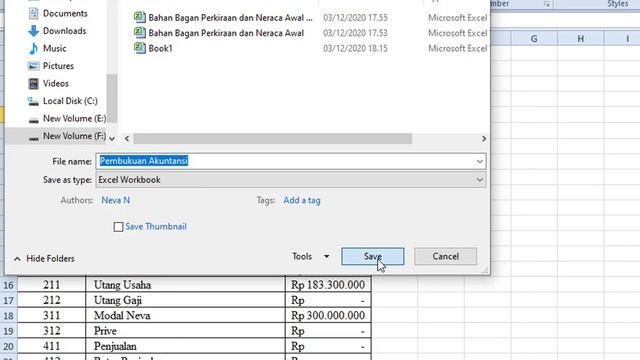
Task: Click the horizontal scrollbar thumb in file list
Action: click(273, 139)
